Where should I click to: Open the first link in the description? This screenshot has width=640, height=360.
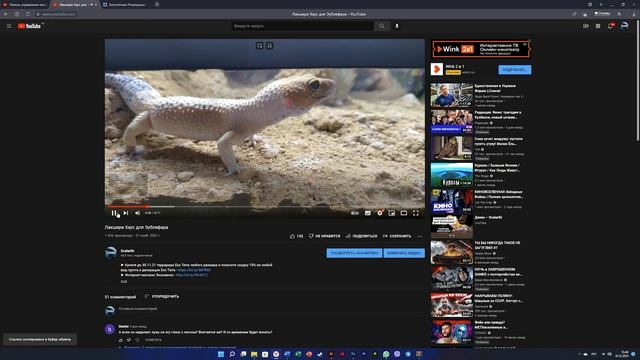pyautogui.click(x=194, y=270)
